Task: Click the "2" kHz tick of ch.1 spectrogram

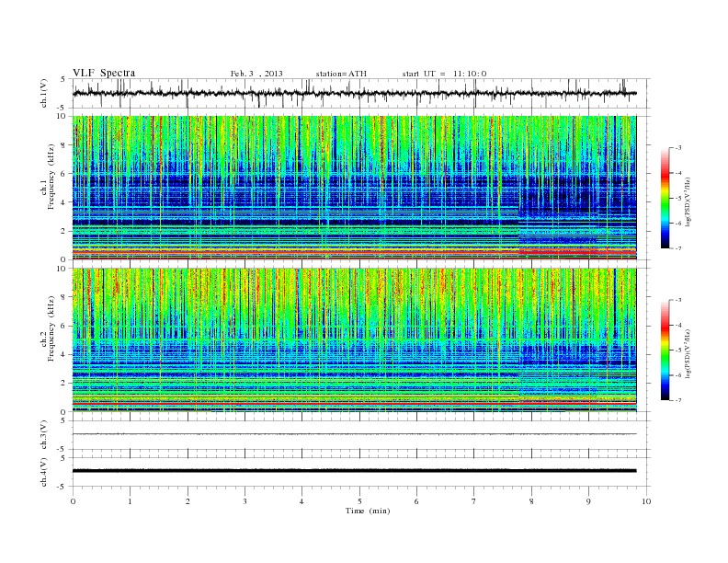Action: (64, 231)
